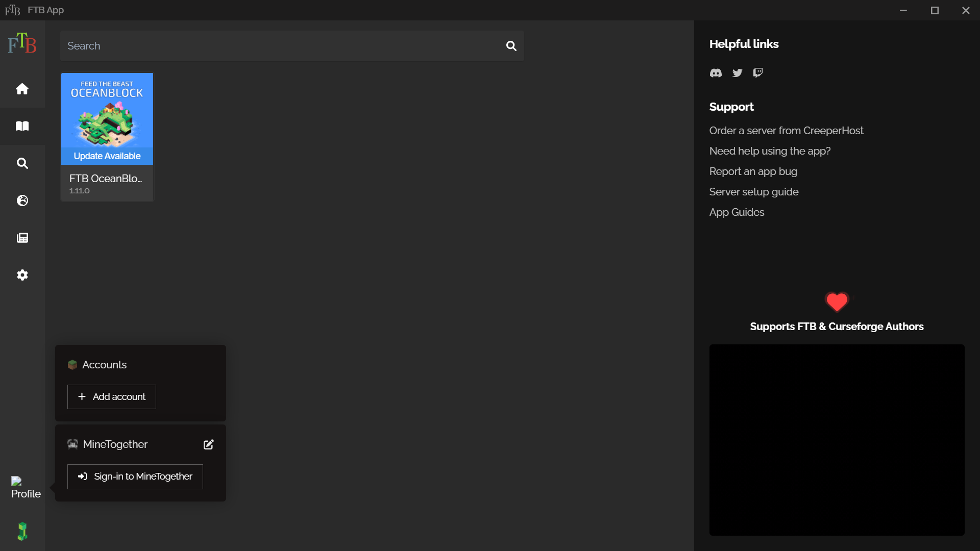
Task: Click Sign-in to MineTogether
Action: [x=135, y=476]
